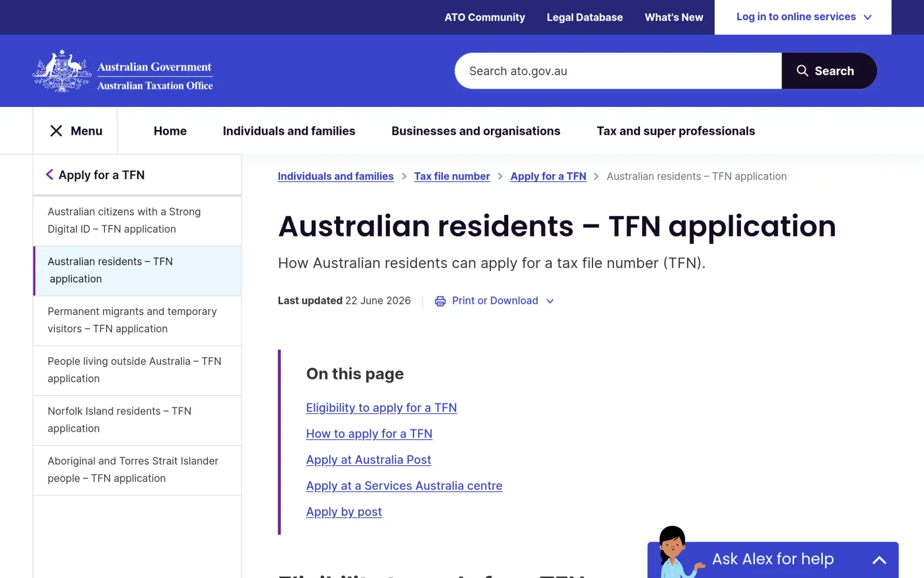Image resolution: width=924 pixels, height=578 pixels.
Task: Click the printer icon
Action: [440, 301]
